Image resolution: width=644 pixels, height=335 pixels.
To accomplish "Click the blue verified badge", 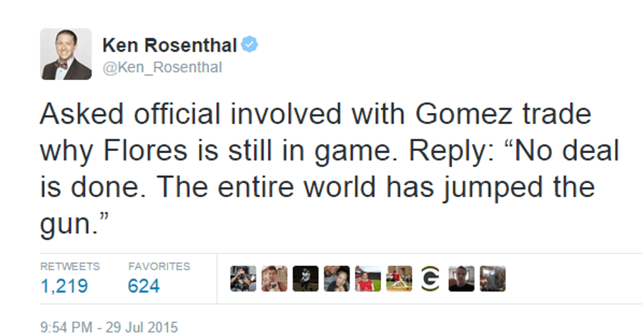I will (249, 45).
